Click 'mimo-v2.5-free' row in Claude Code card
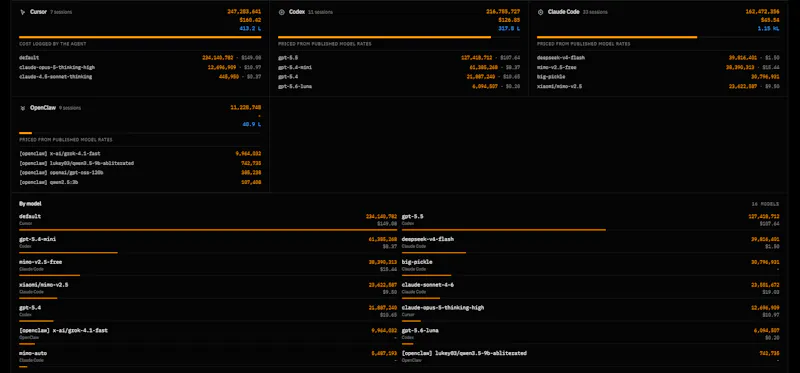800x373 pixels. [x=658, y=67]
